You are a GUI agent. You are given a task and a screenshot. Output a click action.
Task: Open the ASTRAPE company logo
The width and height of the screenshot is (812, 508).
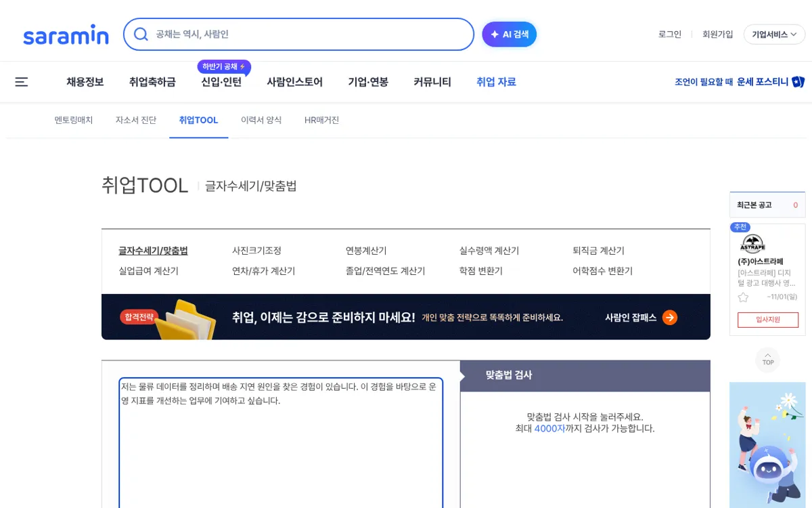click(x=752, y=243)
